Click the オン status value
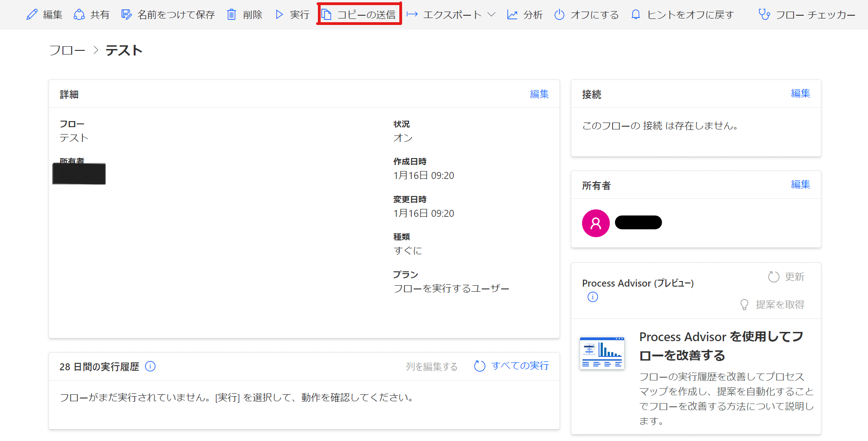Image resolution: width=868 pixels, height=441 pixels. click(403, 138)
